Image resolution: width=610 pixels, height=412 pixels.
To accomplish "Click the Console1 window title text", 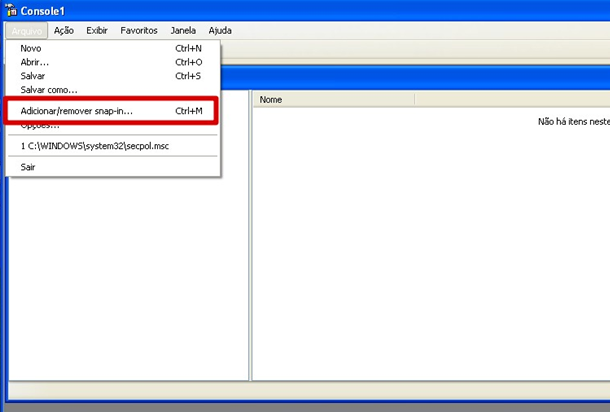I will tap(42, 11).
